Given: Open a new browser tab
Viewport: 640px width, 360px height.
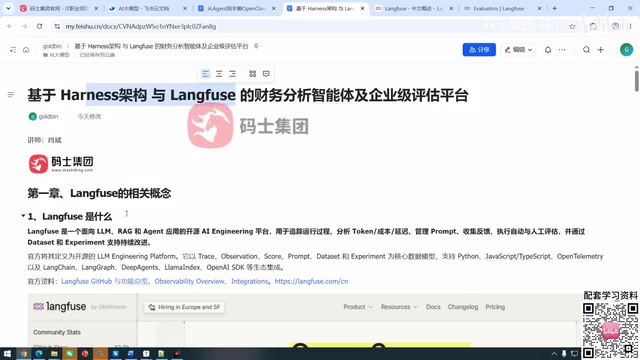Looking at the screenshot, I should click(554, 8).
